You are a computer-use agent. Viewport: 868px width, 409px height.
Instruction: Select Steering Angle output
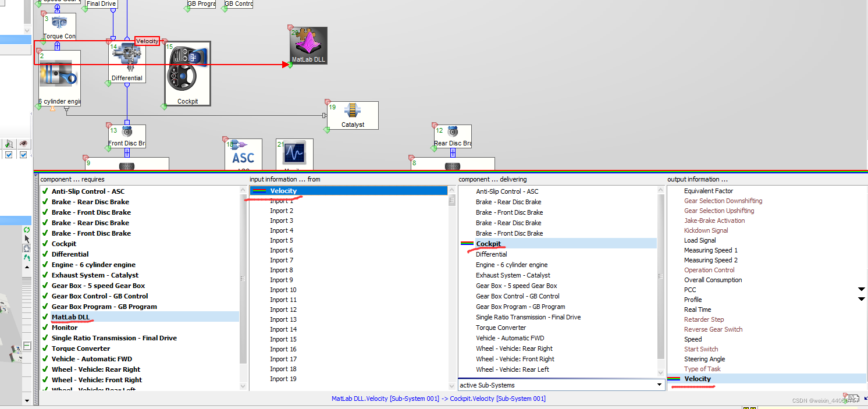705,359
